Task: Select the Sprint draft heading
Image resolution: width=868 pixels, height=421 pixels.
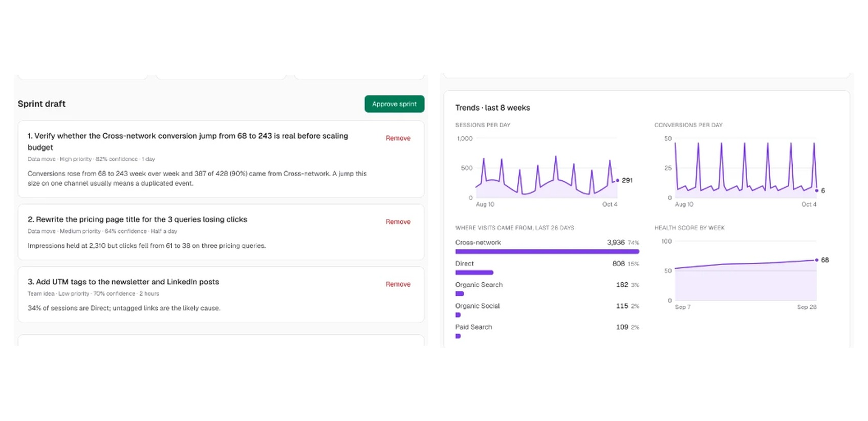Action: 41,104
